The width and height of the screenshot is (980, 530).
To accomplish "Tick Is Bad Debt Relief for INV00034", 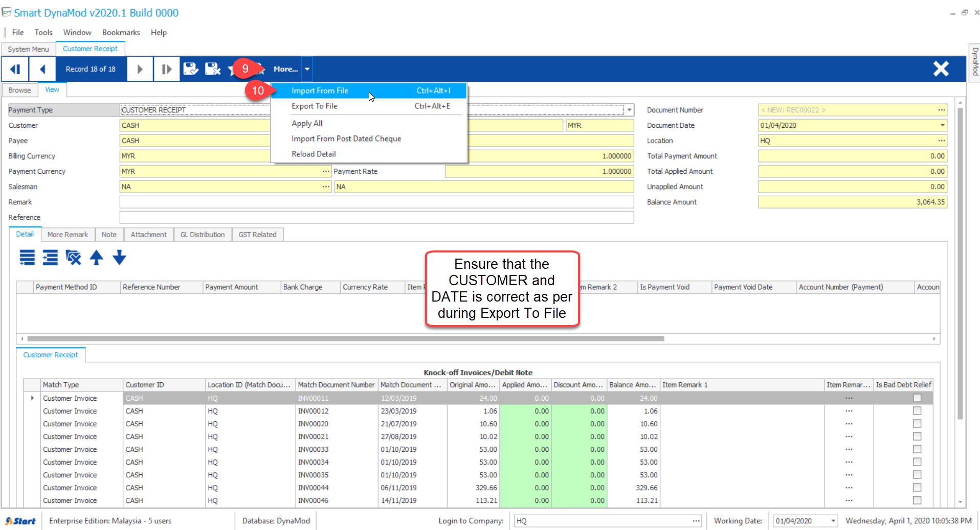I will click(x=917, y=462).
